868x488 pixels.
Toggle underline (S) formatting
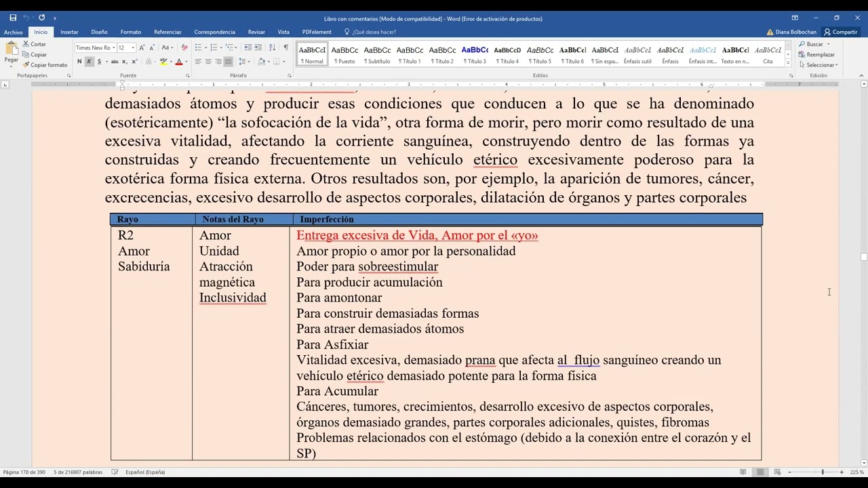[99, 62]
